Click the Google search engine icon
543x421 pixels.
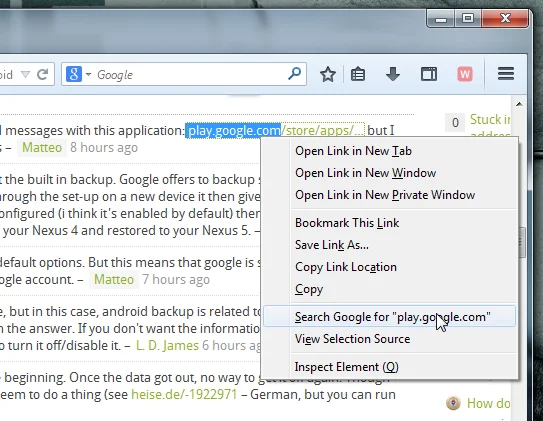pos(74,74)
